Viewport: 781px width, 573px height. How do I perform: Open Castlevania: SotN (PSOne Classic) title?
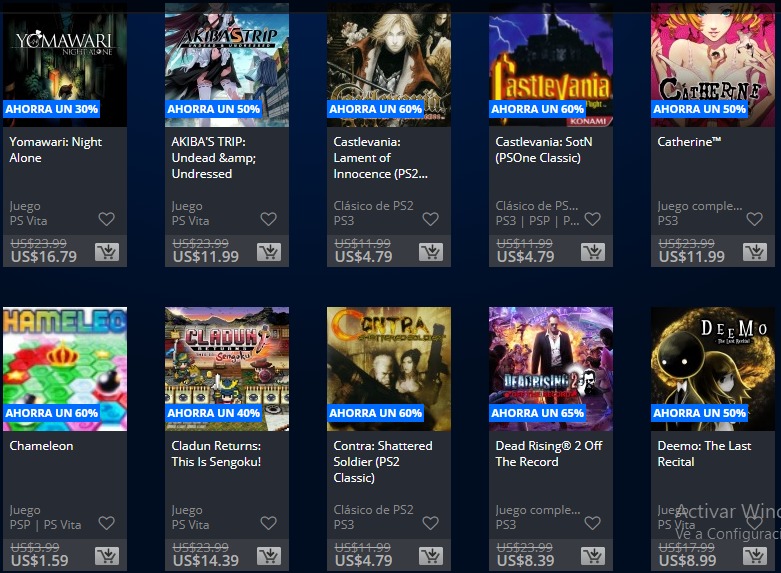[x=543, y=149]
